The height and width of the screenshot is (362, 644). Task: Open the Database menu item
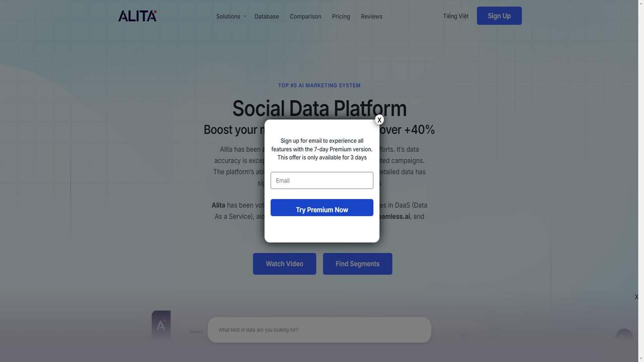tap(267, 17)
